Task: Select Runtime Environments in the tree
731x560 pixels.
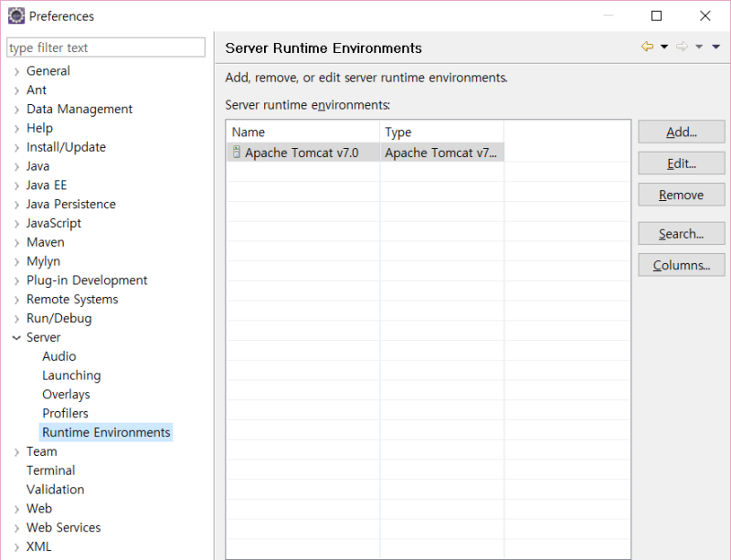Action: tap(106, 432)
